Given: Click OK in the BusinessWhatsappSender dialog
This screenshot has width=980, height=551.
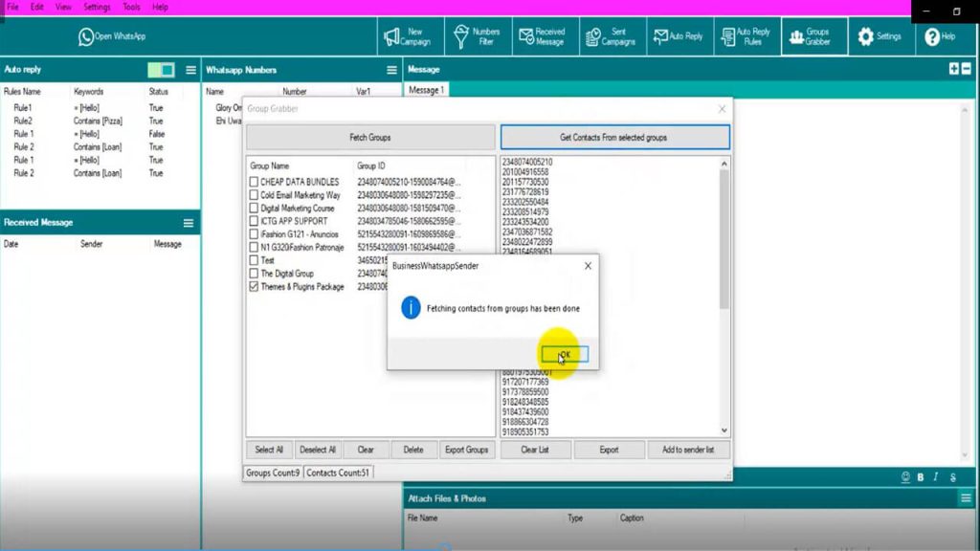Looking at the screenshot, I should pyautogui.click(x=564, y=354).
